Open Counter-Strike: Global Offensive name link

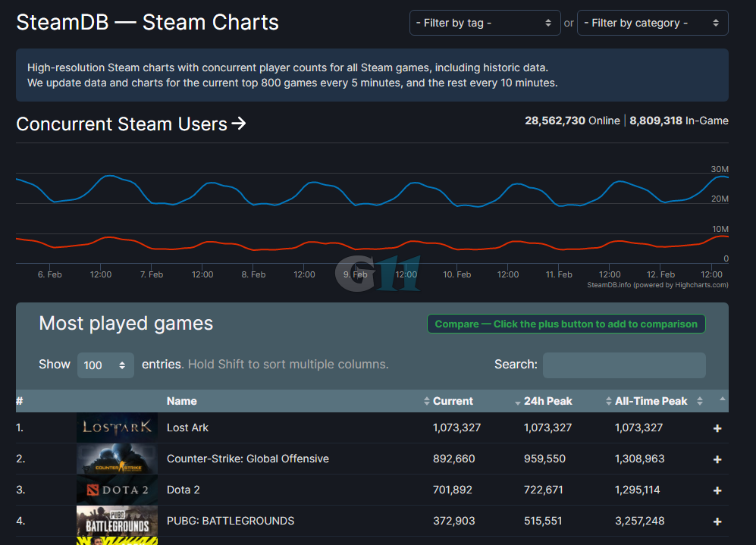248,459
